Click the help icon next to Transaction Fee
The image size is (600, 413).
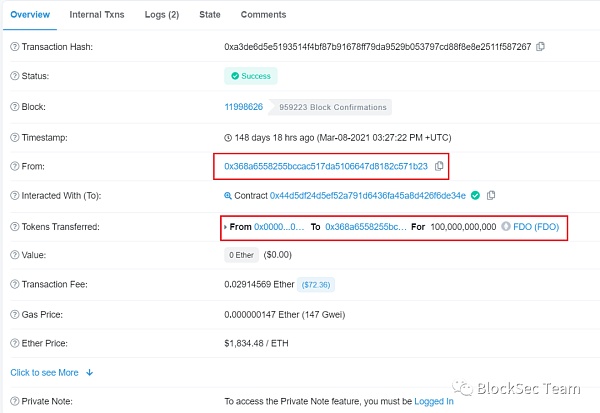click(14, 284)
